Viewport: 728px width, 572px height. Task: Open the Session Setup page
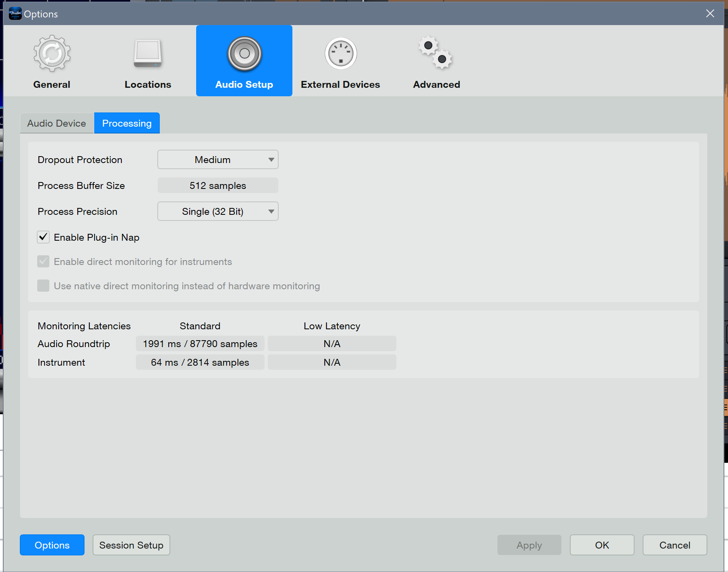pyautogui.click(x=131, y=545)
